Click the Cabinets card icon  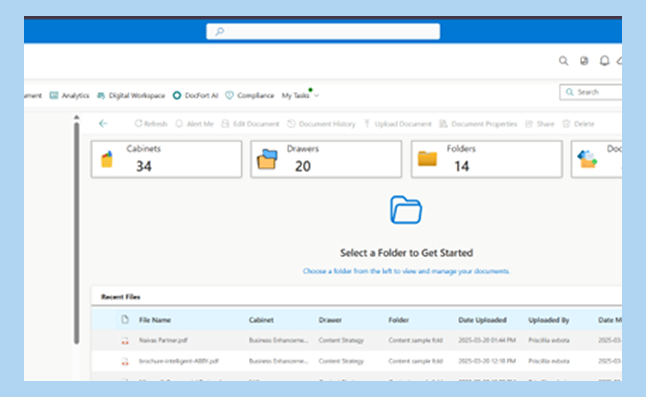(107, 159)
